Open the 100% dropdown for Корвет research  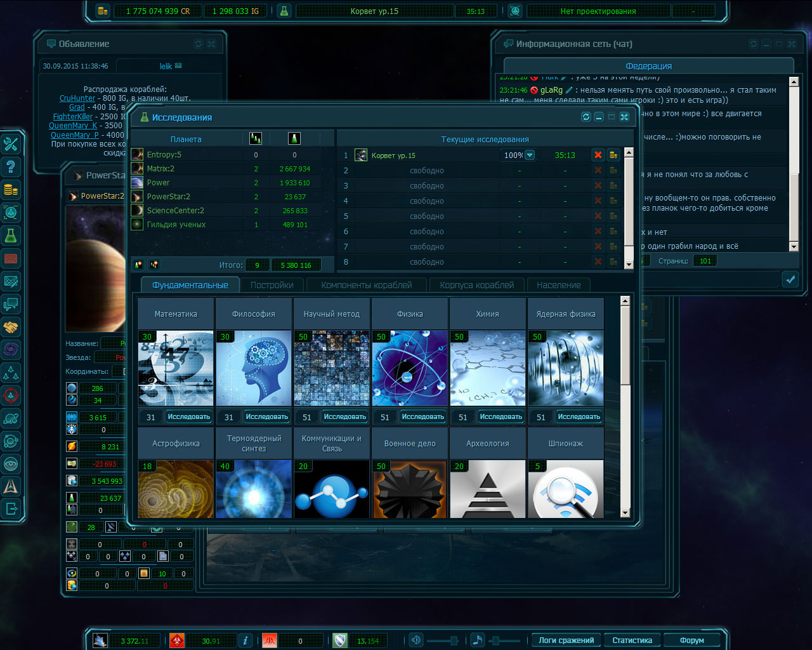click(x=530, y=155)
